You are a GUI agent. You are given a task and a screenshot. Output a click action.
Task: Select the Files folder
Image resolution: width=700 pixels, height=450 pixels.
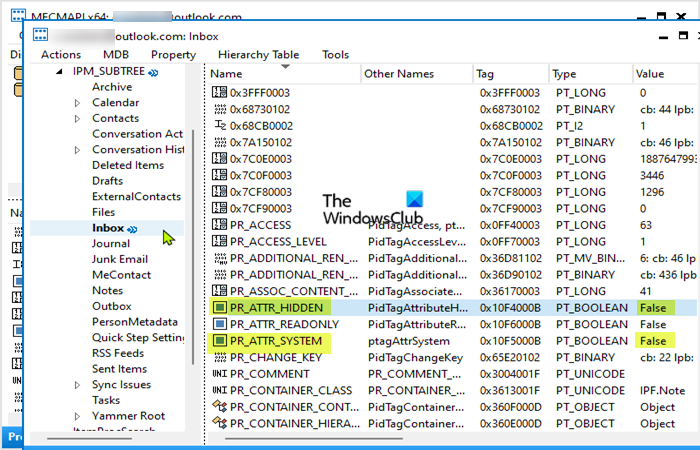point(104,212)
